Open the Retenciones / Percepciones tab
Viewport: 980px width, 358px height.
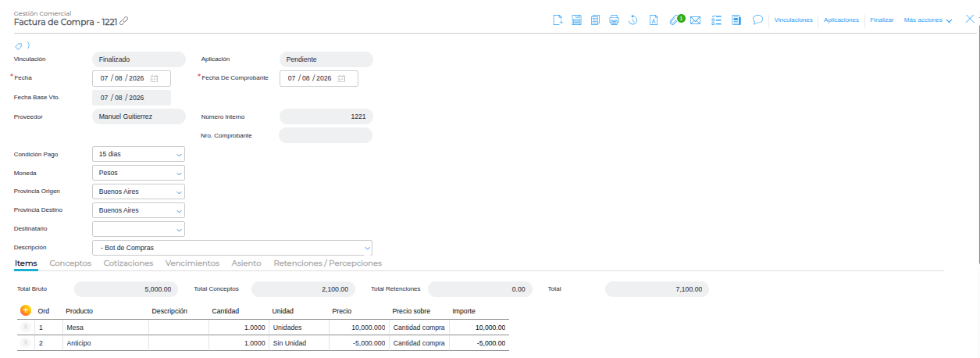click(328, 263)
